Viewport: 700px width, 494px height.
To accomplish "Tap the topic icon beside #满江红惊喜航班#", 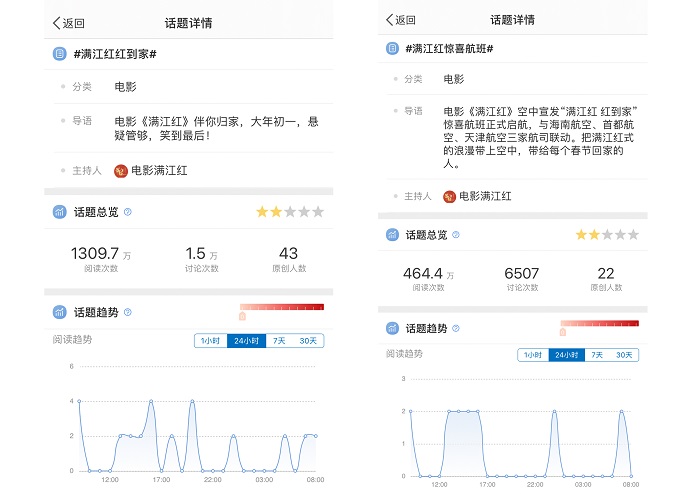I will (x=392, y=48).
